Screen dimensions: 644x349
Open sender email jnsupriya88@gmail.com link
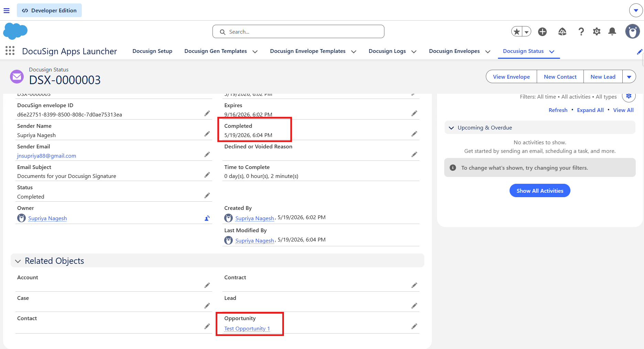(x=47, y=156)
